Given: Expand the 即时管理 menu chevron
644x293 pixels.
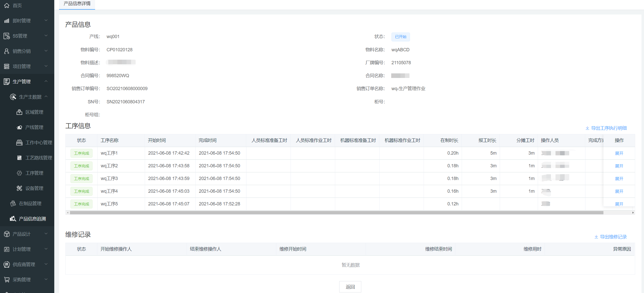Looking at the screenshot, I should pos(46,20).
